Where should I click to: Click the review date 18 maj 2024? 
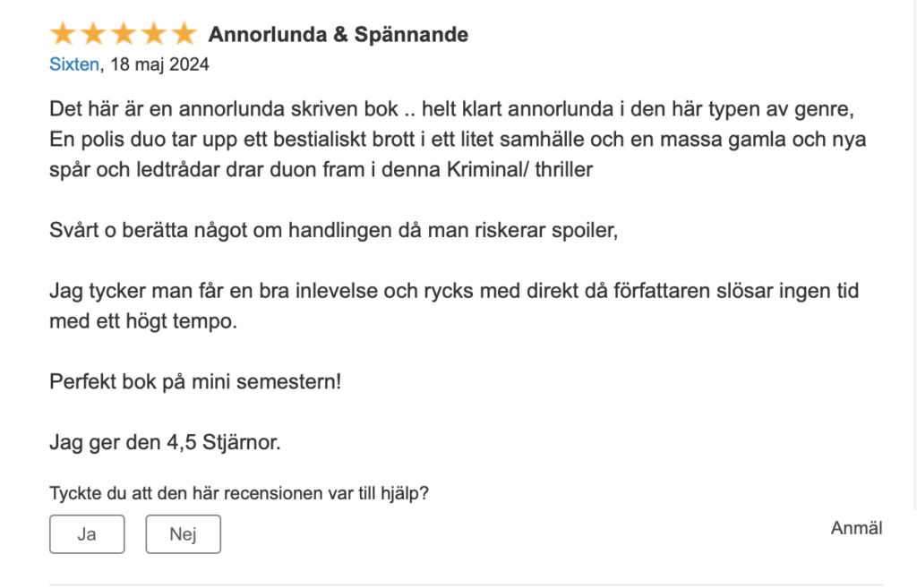pyautogui.click(x=159, y=64)
